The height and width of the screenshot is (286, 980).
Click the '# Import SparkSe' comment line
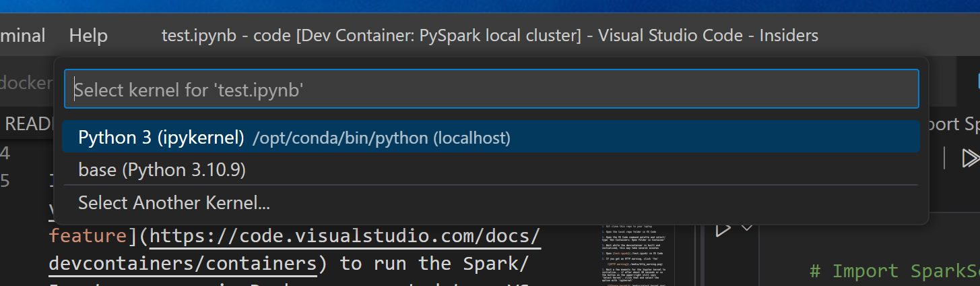point(894,271)
